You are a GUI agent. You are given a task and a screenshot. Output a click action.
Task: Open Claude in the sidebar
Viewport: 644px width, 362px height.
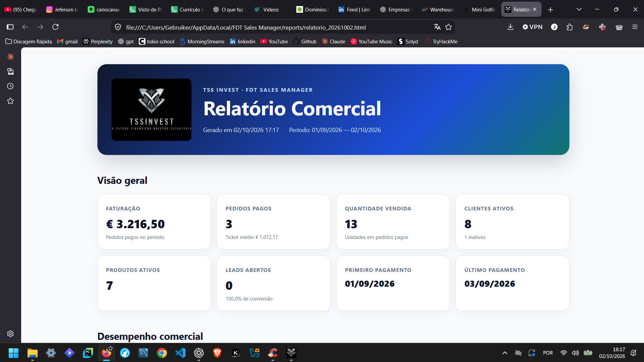click(10, 56)
